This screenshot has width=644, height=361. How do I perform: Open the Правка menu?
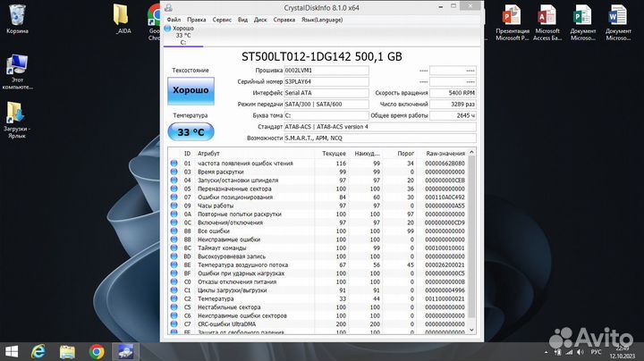(x=196, y=20)
